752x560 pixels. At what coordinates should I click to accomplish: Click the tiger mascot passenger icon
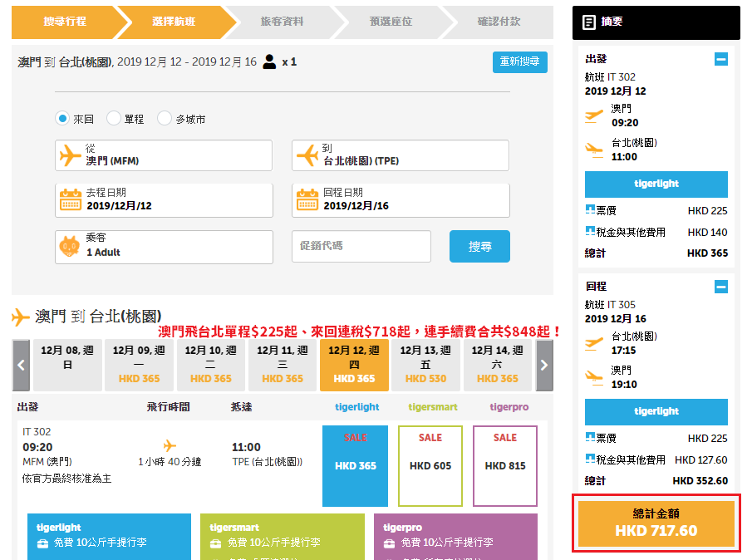point(70,247)
